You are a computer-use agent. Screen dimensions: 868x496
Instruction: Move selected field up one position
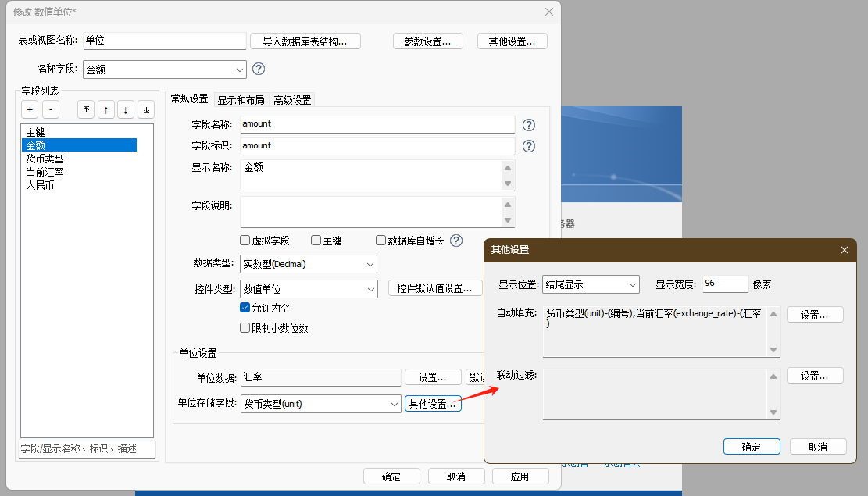tap(105, 110)
